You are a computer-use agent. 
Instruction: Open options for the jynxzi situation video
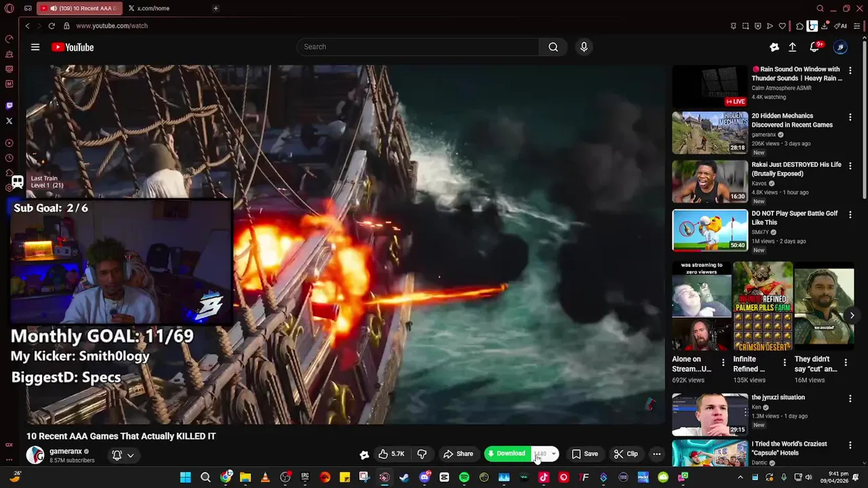[850, 399]
